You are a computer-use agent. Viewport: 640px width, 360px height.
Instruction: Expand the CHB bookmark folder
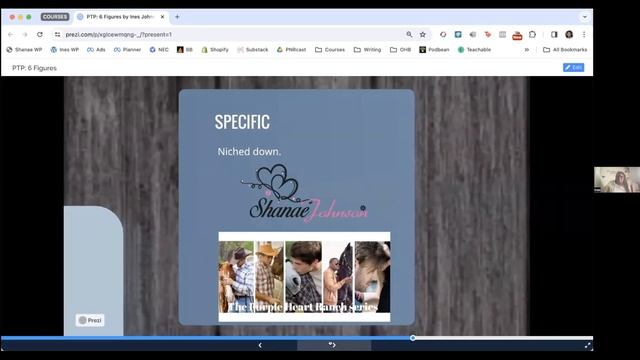(x=400, y=50)
